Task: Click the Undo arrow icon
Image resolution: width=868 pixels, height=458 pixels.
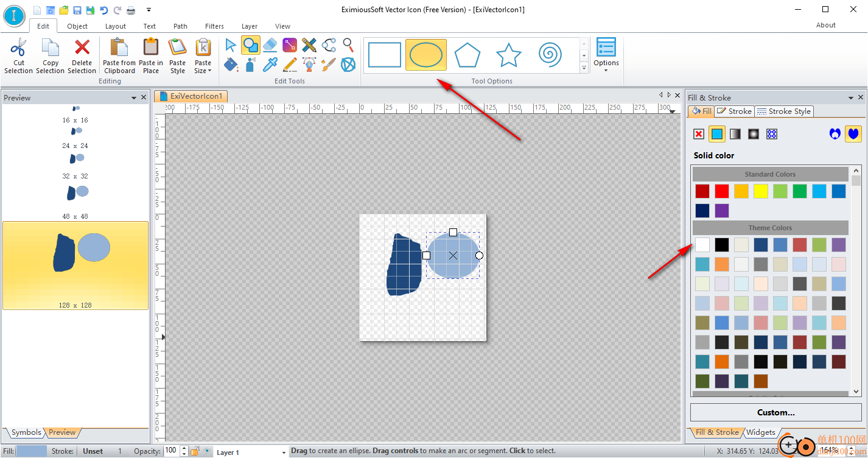Action: 104,10
